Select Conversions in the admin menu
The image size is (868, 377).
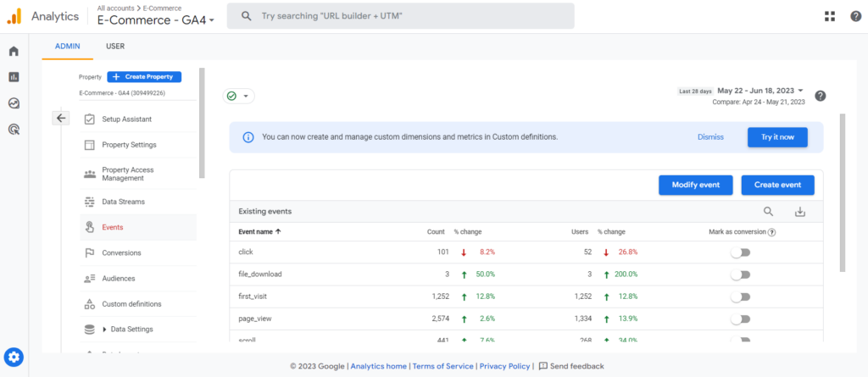(x=121, y=252)
